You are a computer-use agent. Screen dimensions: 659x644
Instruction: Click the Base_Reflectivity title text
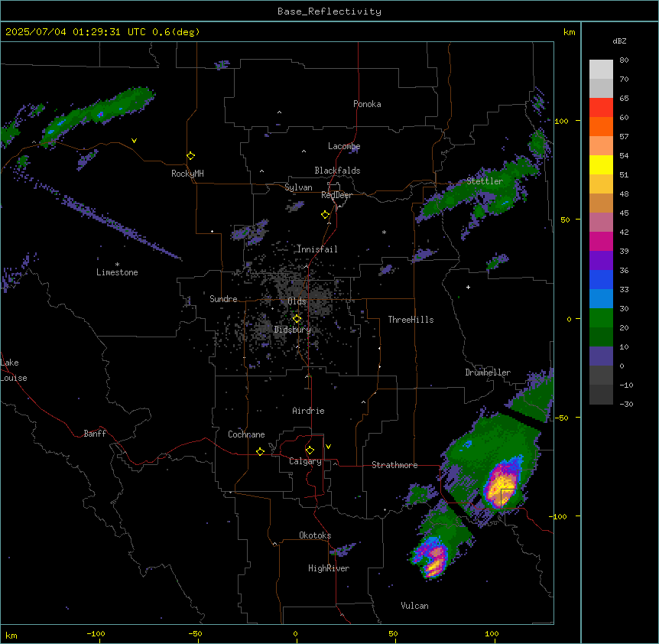pos(329,11)
